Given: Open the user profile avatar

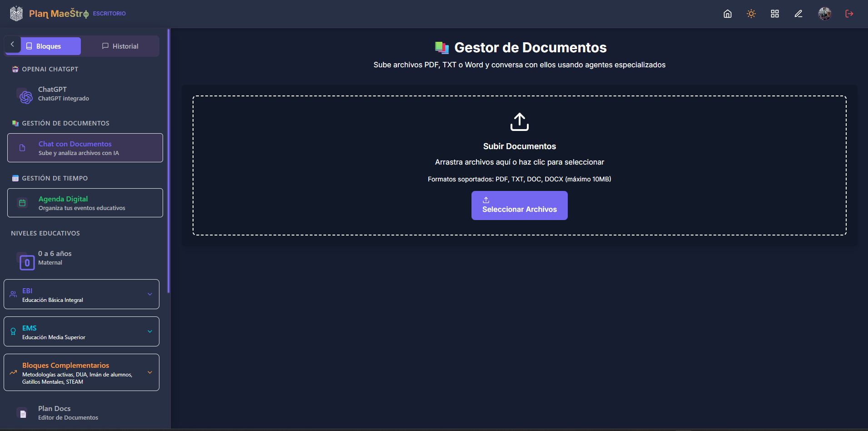Looking at the screenshot, I should (x=824, y=14).
